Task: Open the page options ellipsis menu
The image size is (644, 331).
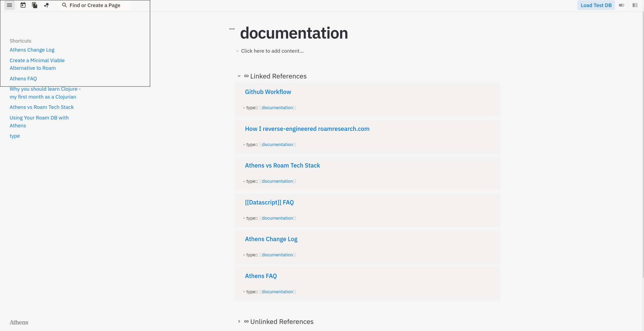Action: tap(232, 29)
